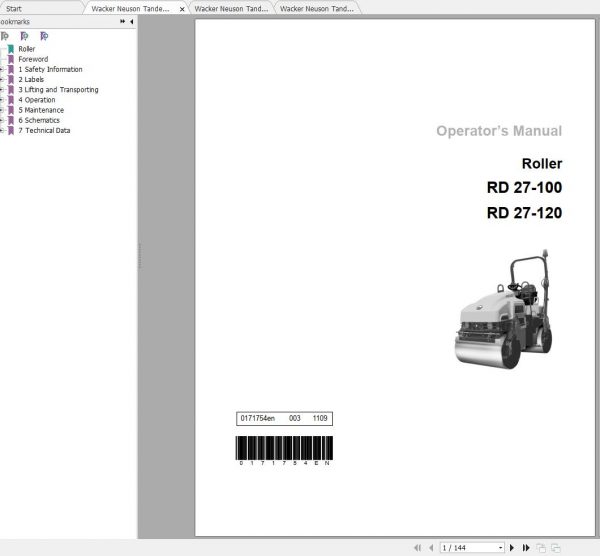Open the page number dropdown arrow
The image size is (600, 556).
click(x=500, y=548)
